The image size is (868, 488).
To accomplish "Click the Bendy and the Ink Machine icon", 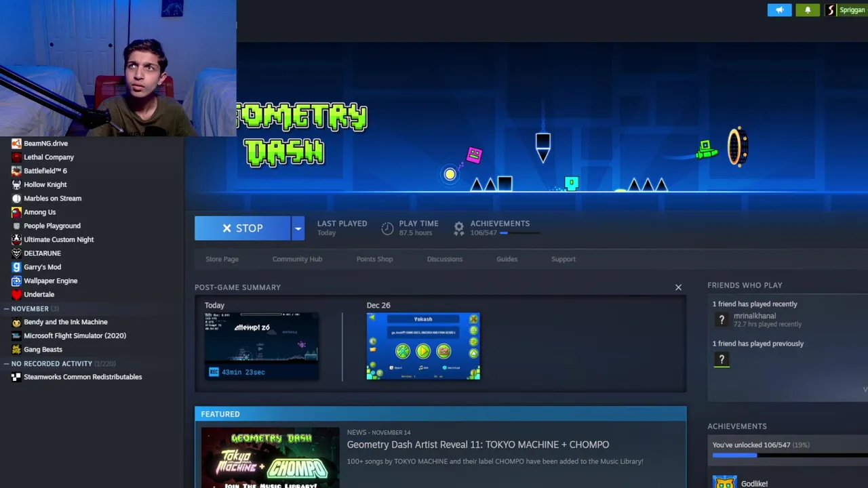I will (16, 322).
